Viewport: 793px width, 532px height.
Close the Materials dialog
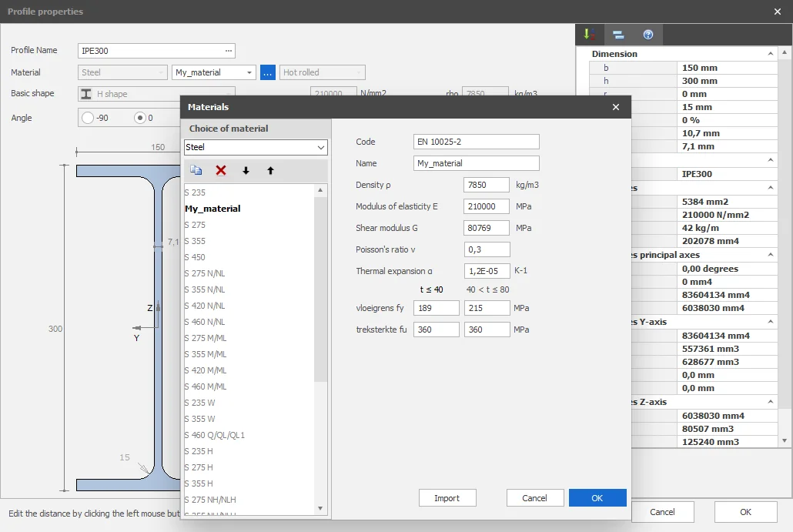615,107
